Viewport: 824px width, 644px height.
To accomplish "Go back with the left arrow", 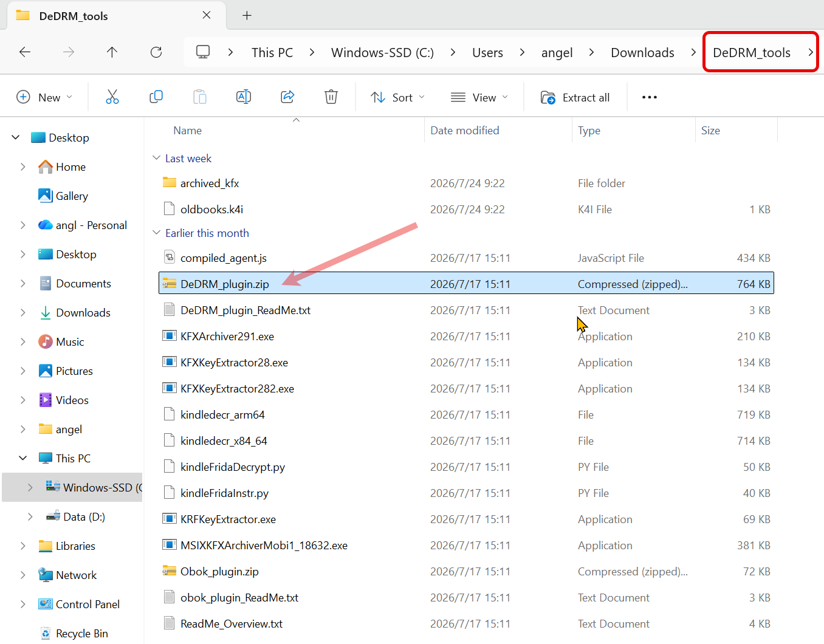I will pyautogui.click(x=25, y=52).
